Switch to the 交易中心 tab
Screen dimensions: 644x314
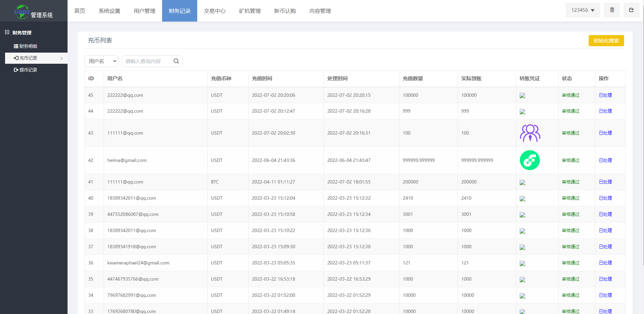(x=214, y=11)
